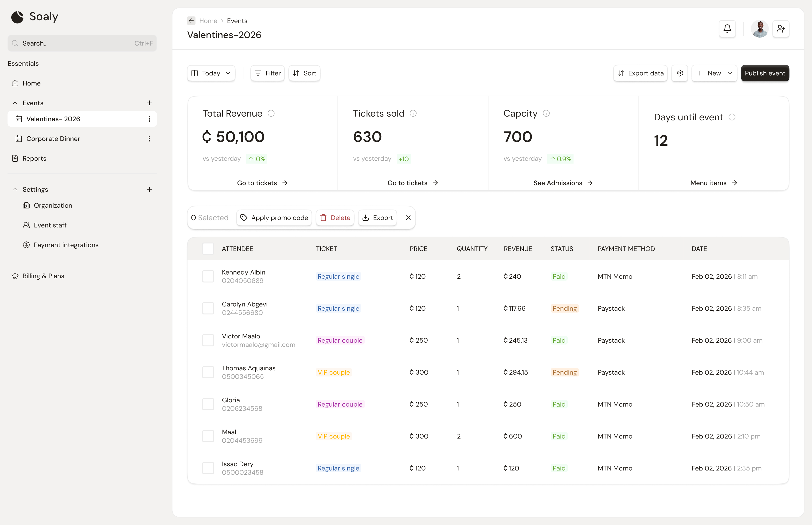Select the Kennedy Albin row checkbox
Viewport: 812px width, 525px height.
[x=208, y=276]
